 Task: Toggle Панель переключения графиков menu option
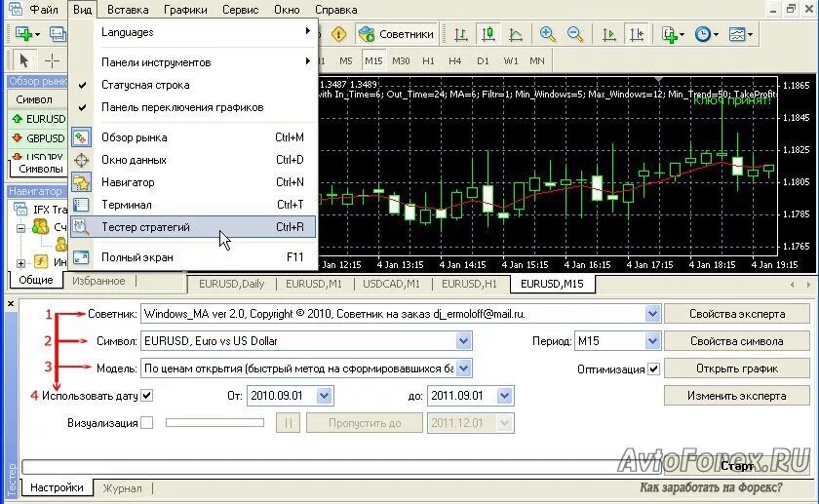point(193,107)
